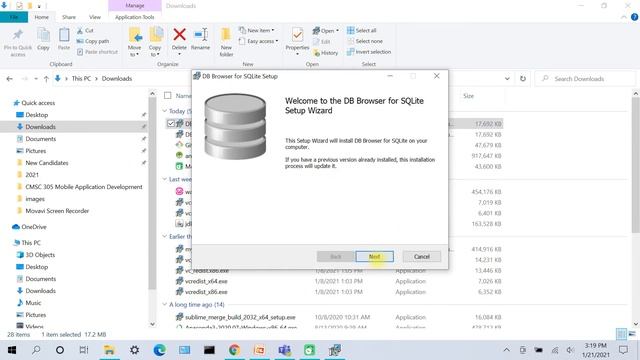Switch to the Application Tools tab
640x360 pixels.
135,17
